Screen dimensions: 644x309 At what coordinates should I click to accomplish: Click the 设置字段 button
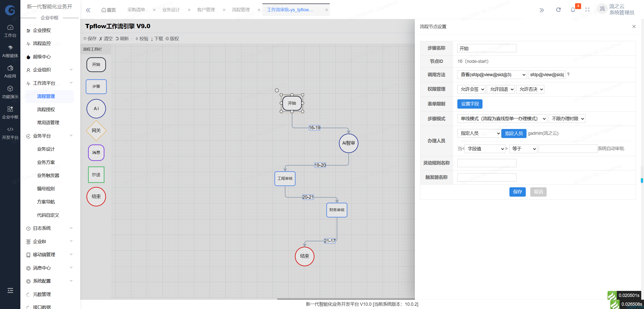pos(470,104)
